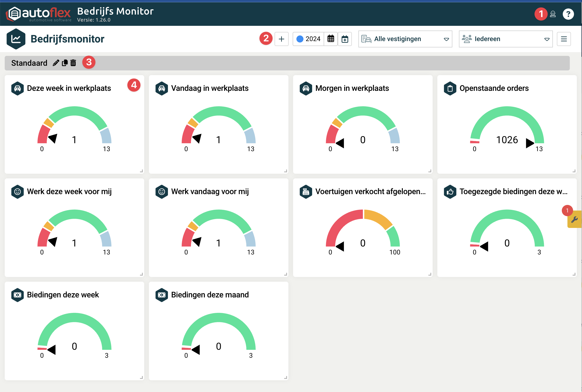
Task: Open the calendar grid icon
Action: point(331,39)
